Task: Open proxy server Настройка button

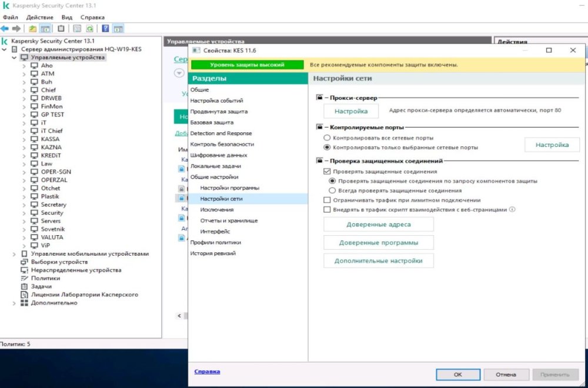Action: pyautogui.click(x=351, y=111)
